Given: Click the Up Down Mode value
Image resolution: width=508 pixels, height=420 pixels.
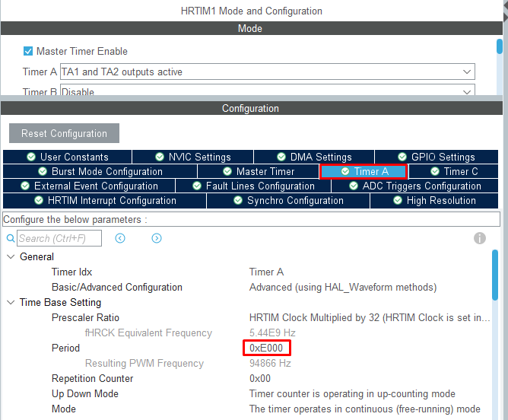Looking at the screenshot, I should (352, 394).
